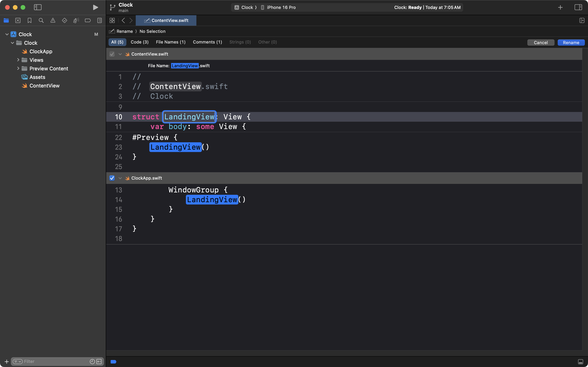The height and width of the screenshot is (367, 588).
Task: Collapse the ClockApp.swift rename section
Action: coord(120,178)
